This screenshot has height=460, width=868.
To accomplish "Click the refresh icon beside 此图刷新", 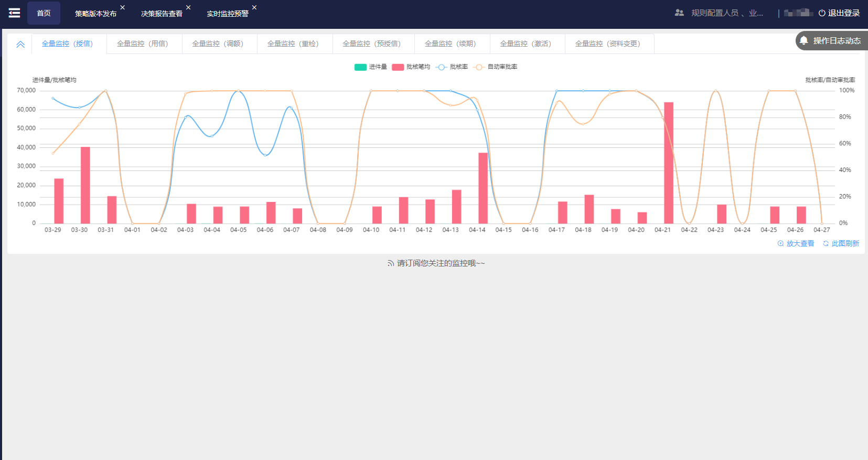I will pos(826,243).
